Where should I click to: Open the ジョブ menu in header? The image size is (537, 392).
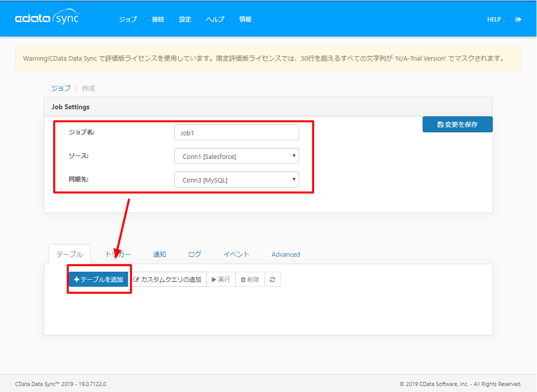click(x=128, y=20)
